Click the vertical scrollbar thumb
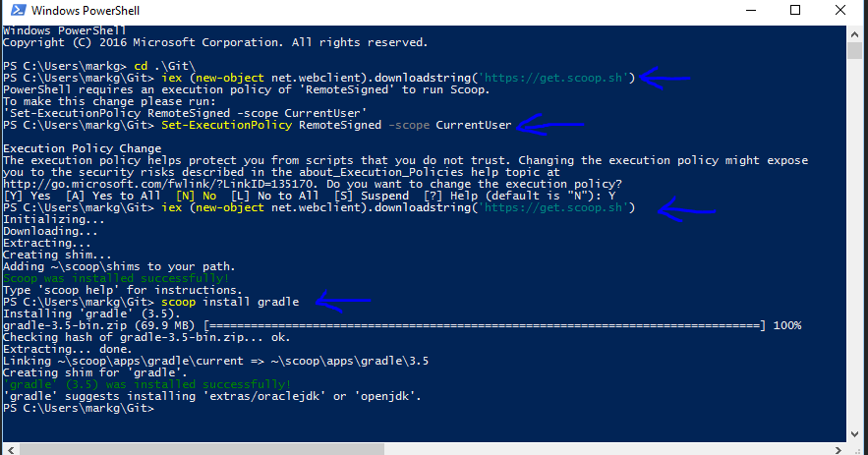This screenshot has width=868, height=455. tap(854, 50)
